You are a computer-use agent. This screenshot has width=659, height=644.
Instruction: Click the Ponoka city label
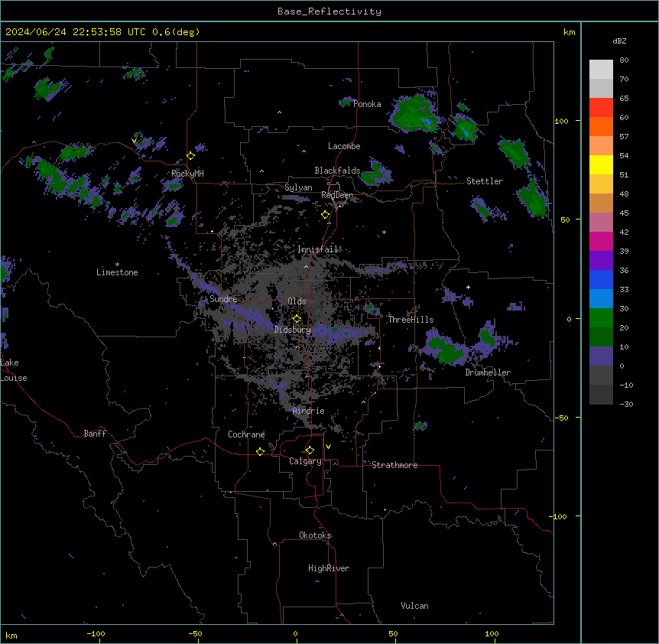[x=367, y=104]
